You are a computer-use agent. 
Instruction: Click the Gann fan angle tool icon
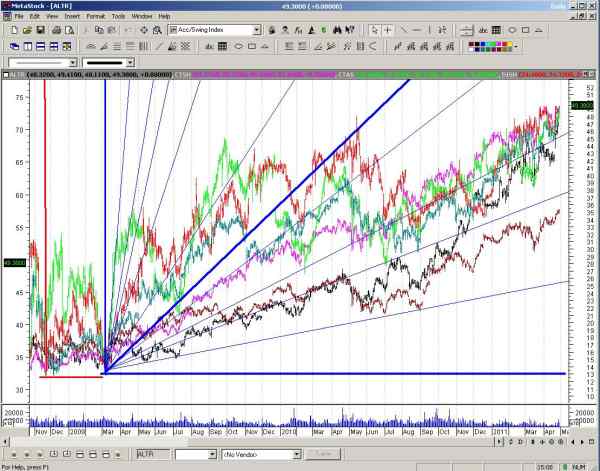tap(172, 46)
